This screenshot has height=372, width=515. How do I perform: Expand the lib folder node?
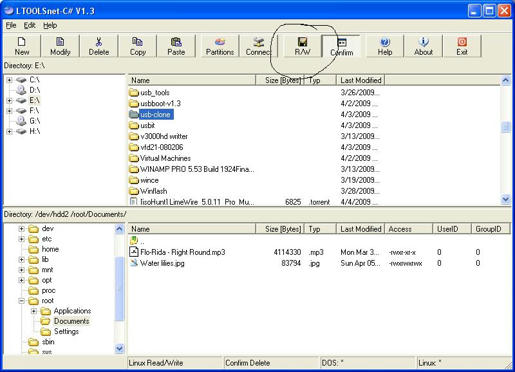(x=22, y=260)
